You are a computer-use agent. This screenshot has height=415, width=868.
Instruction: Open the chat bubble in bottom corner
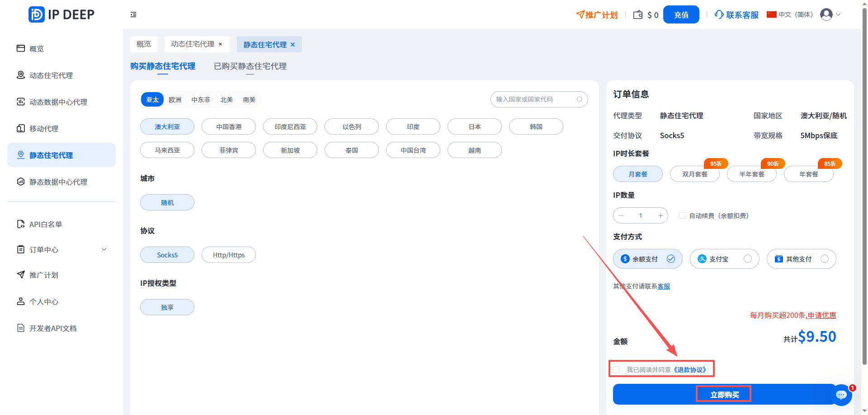841,395
